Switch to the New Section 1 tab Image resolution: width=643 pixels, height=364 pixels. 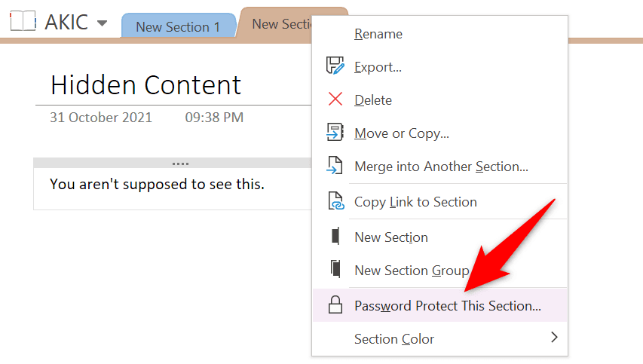[x=178, y=26]
